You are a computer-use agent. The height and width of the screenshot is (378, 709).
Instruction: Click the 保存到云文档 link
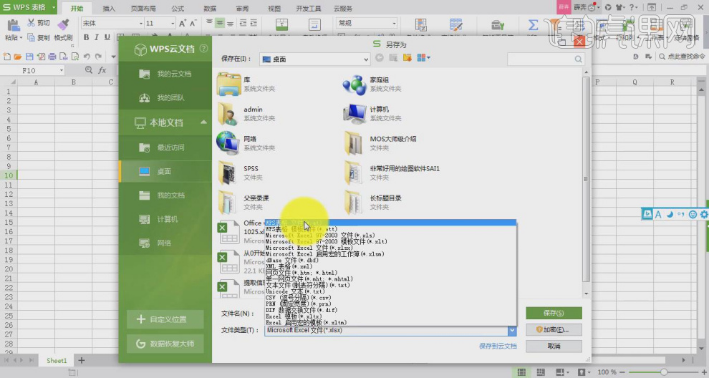(497, 346)
